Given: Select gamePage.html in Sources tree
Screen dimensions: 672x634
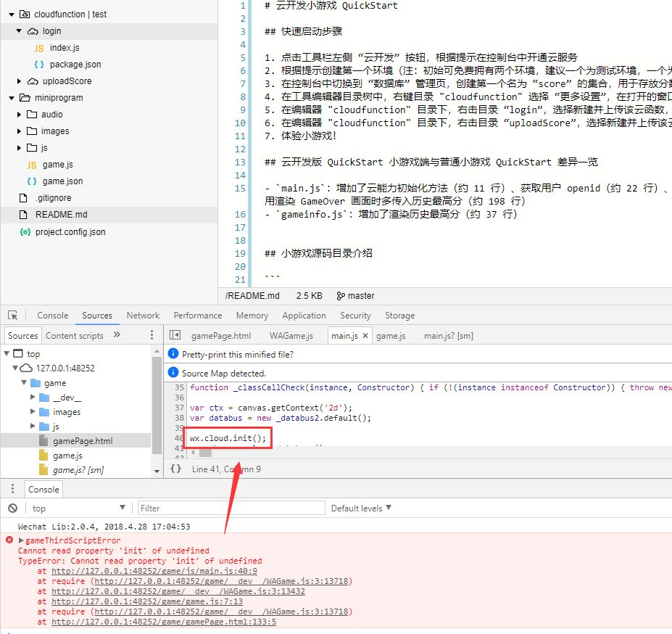Looking at the screenshot, I should [83, 441].
